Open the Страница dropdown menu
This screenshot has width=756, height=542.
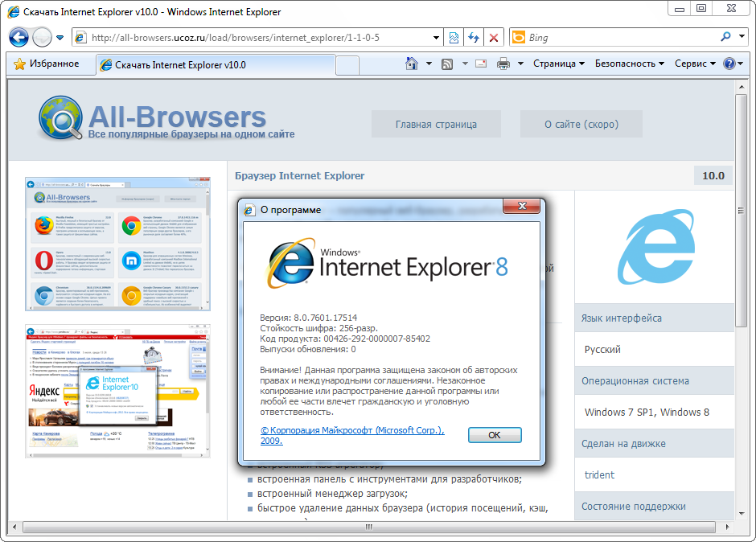click(x=559, y=64)
